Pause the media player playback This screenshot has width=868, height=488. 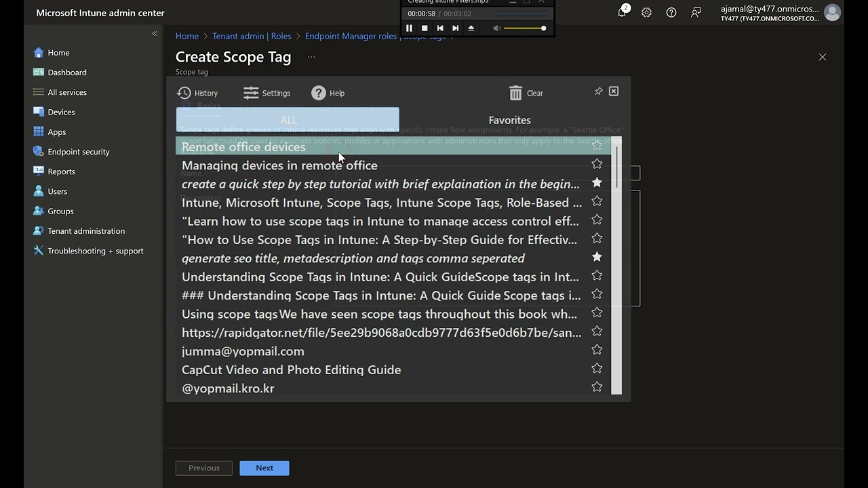point(409,28)
